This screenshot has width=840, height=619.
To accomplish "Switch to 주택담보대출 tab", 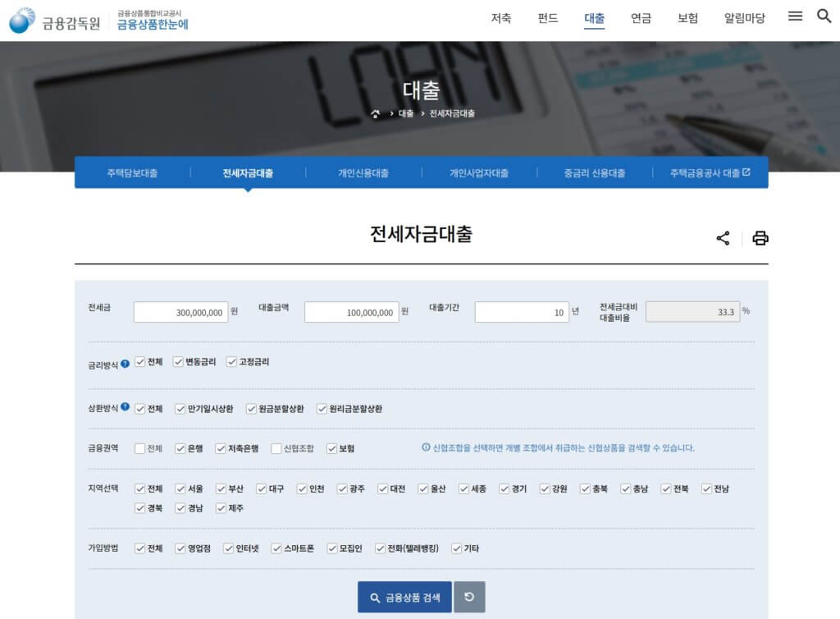I will [x=132, y=172].
